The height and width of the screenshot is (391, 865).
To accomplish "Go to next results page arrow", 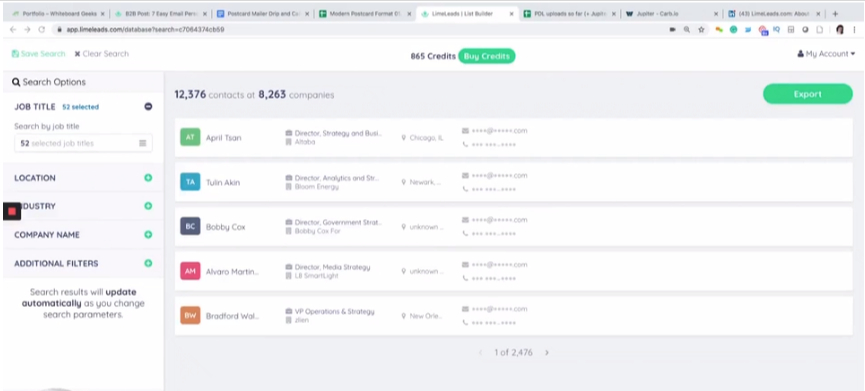I will coord(547,352).
